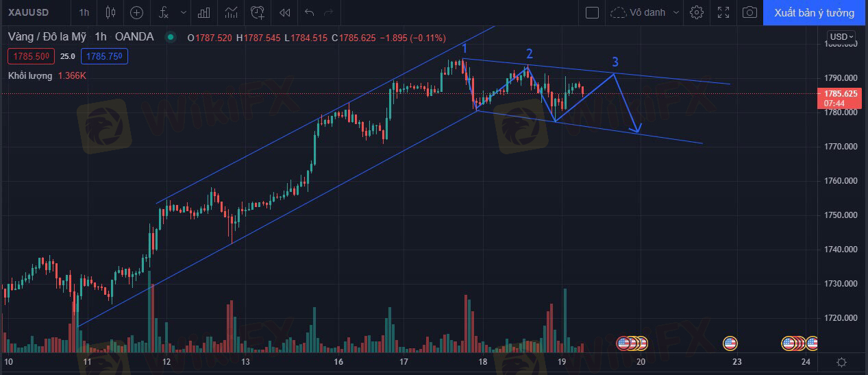Create an alert with the alarm clock icon
The height and width of the screenshot is (375, 868).
[258, 12]
